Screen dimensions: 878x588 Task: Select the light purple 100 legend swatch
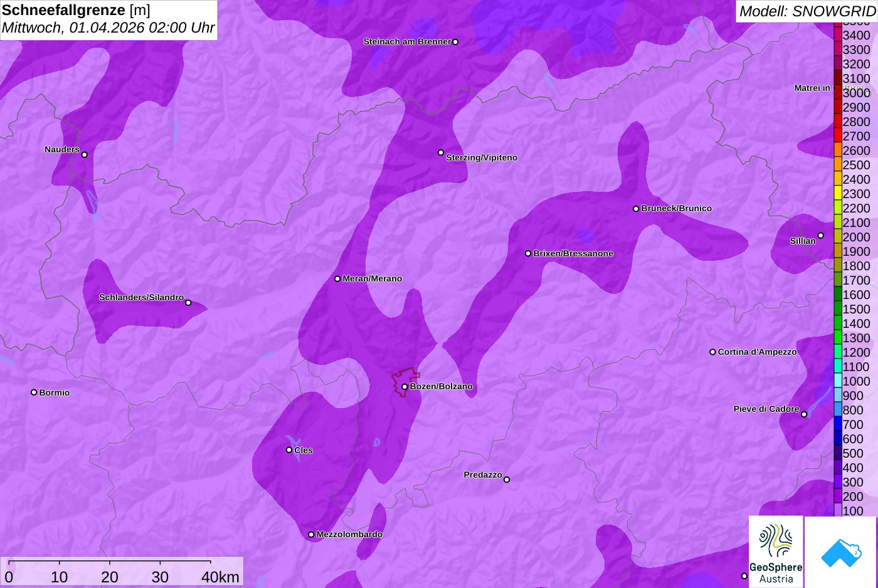(x=838, y=510)
